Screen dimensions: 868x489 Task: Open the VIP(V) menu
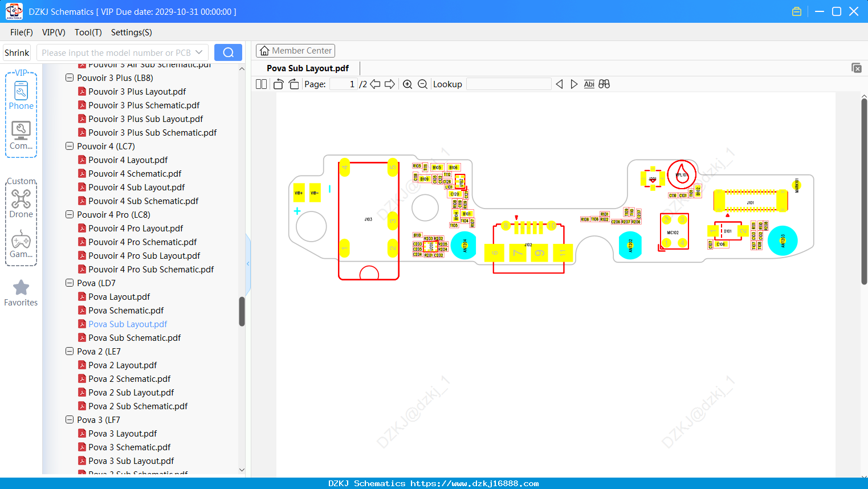(54, 32)
